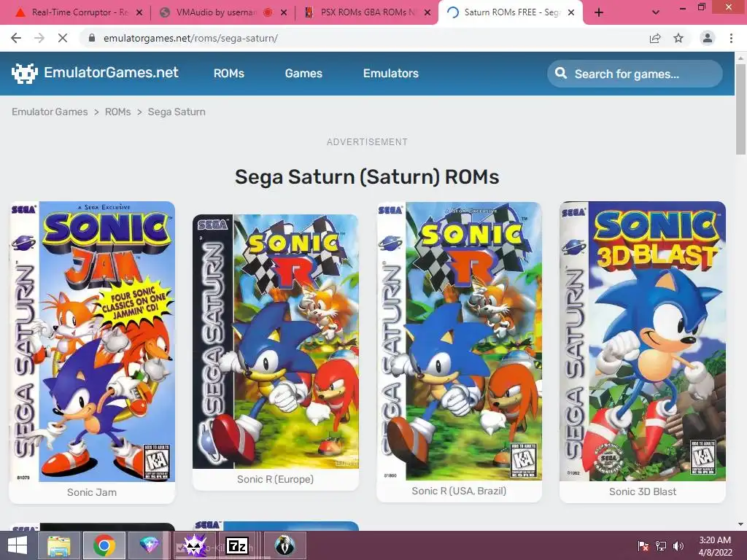Click the Sonic R (USA, Brazil) title
Image resolution: width=747 pixels, height=560 pixels.
[x=460, y=491]
